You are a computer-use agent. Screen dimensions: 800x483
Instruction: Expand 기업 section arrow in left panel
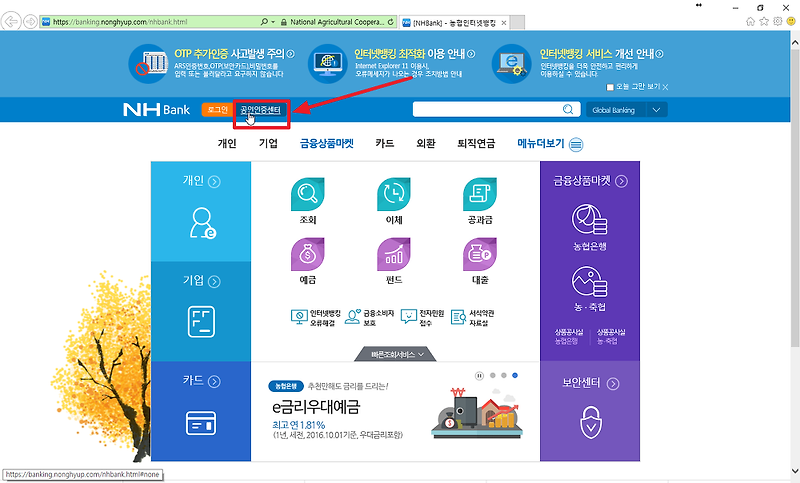(x=214, y=282)
